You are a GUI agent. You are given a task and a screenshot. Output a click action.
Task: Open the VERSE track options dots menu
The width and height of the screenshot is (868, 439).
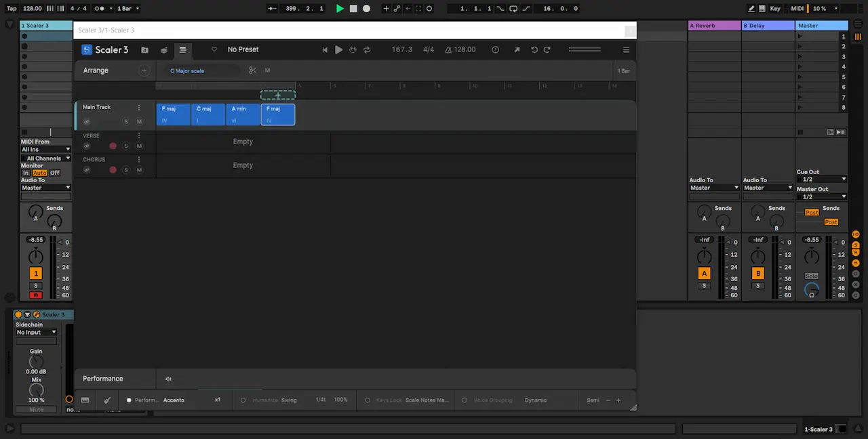click(139, 135)
